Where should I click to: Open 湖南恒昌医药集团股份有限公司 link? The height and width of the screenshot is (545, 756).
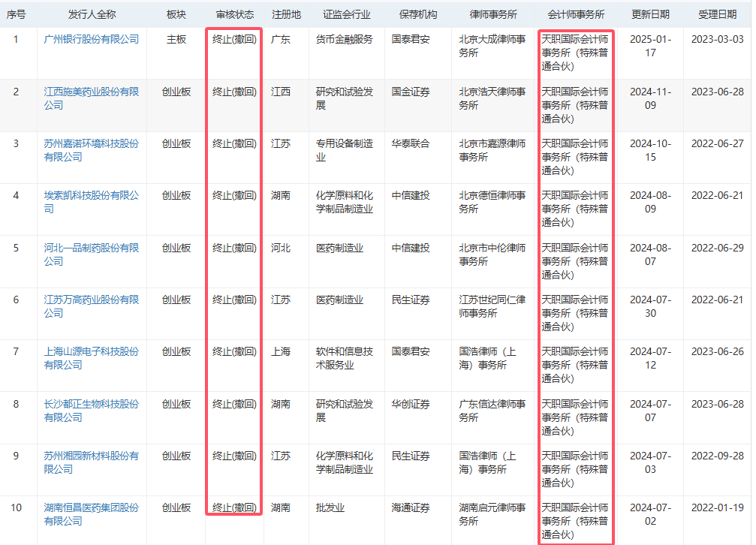[91, 514]
